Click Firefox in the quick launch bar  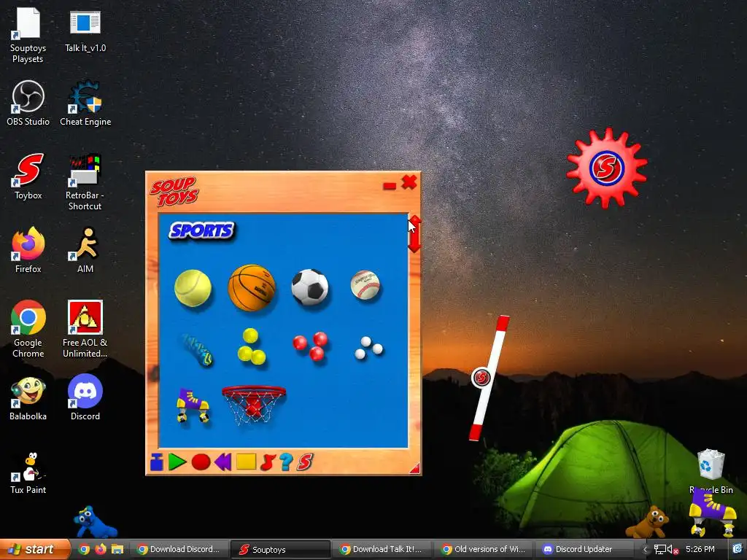pyautogui.click(x=101, y=549)
